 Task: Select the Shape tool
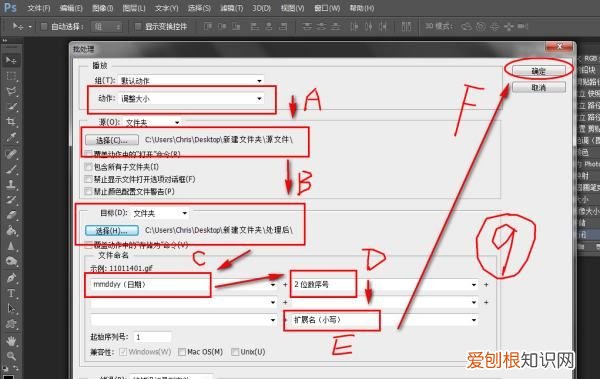(11, 324)
